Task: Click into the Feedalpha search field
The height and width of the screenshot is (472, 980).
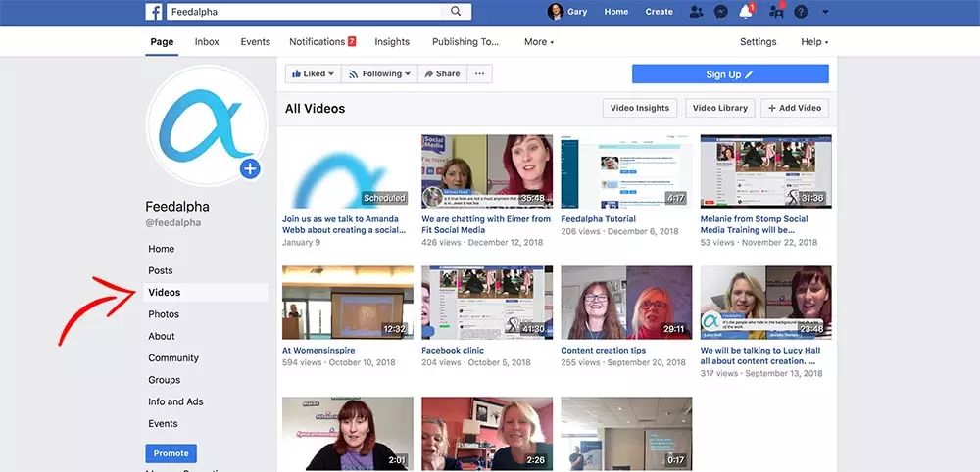Action: [x=306, y=11]
